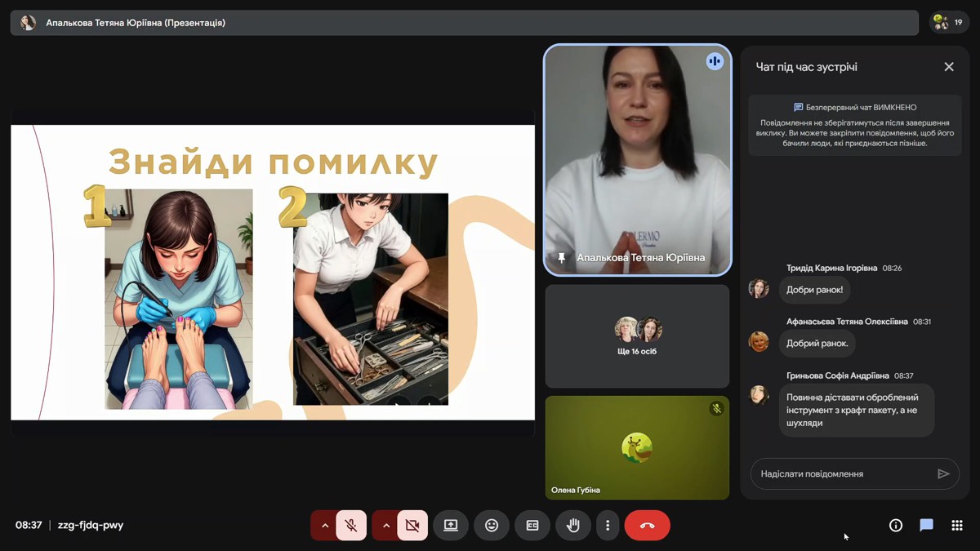980x551 pixels.
Task: Click the send message arrow icon
Action: (943, 473)
